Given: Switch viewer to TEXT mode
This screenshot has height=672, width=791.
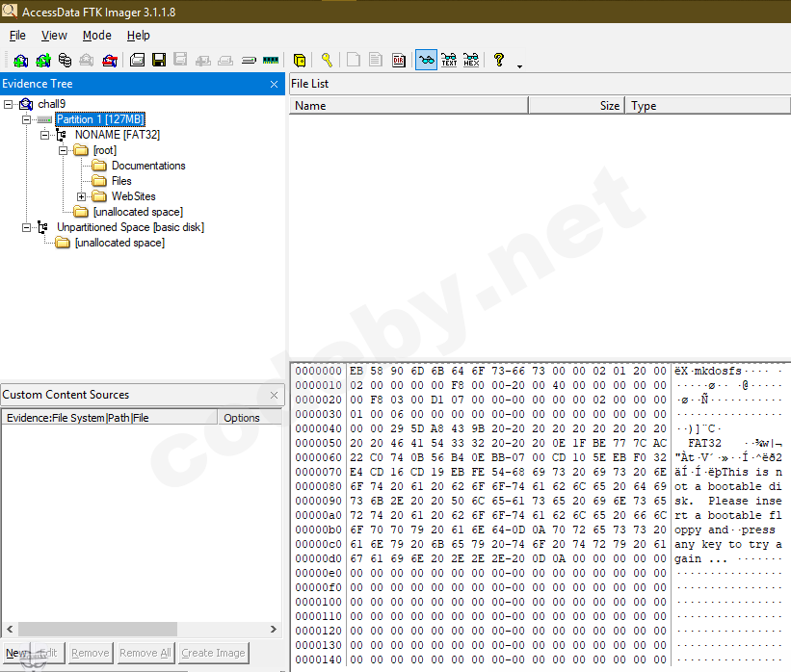Looking at the screenshot, I should tap(449, 60).
